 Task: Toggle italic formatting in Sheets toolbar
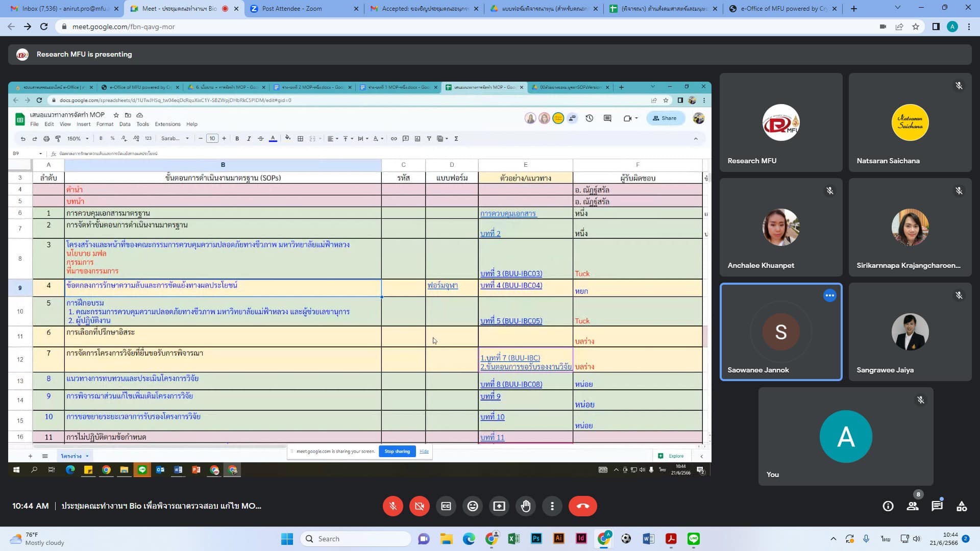coord(249,139)
